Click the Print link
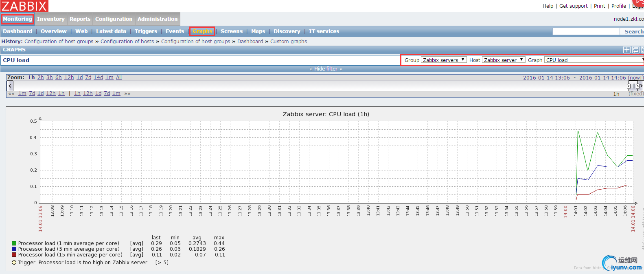 tap(600, 6)
